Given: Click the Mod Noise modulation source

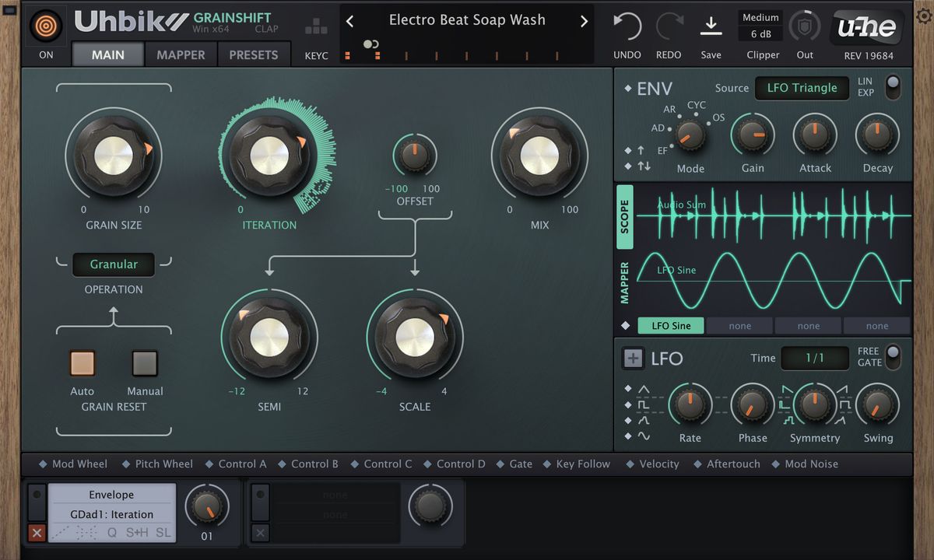Looking at the screenshot, I should coord(805,464).
